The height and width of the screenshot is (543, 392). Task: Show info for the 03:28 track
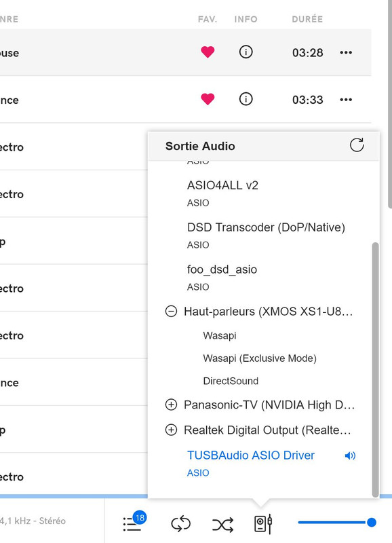pos(246,52)
